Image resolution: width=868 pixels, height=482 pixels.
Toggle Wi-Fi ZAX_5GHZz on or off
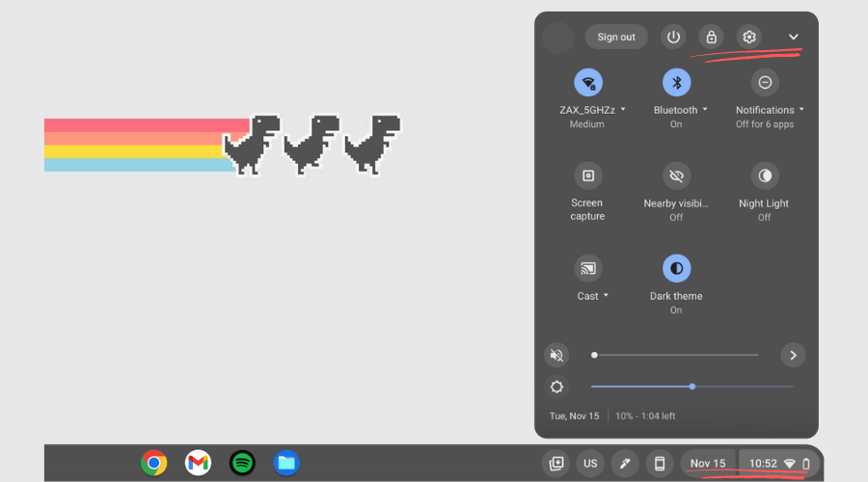point(588,83)
